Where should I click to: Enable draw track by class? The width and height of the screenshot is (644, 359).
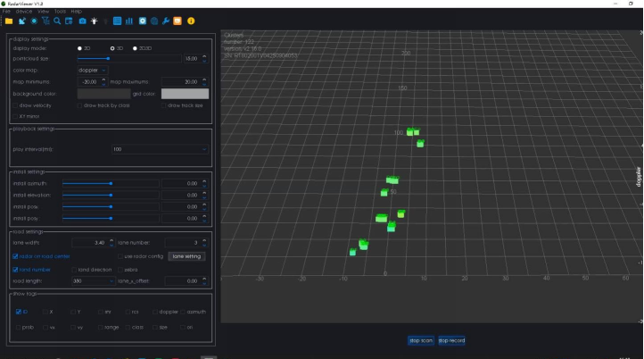click(x=79, y=105)
